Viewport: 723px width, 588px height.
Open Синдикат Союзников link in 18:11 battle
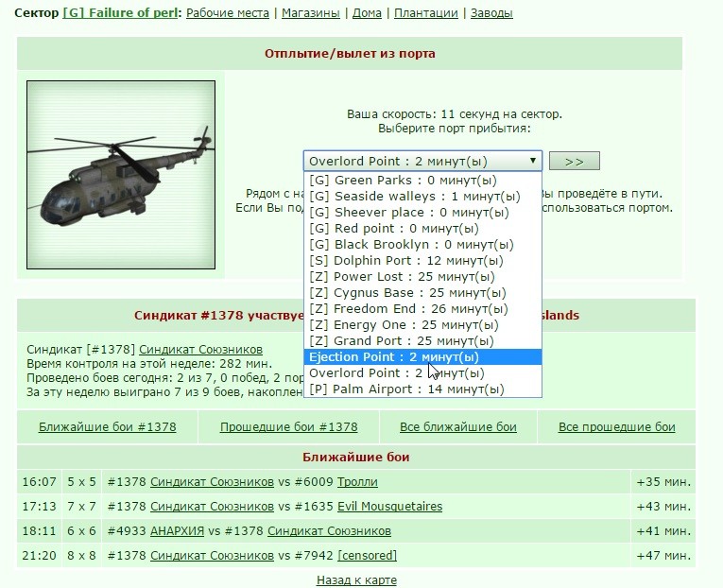pyautogui.click(x=329, y=531)
